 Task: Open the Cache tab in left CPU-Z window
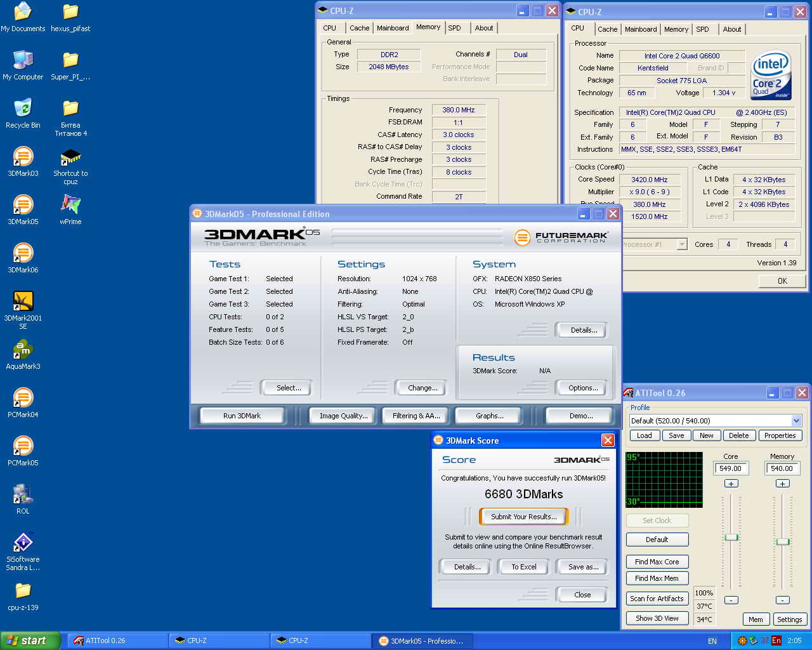[359, 28]
